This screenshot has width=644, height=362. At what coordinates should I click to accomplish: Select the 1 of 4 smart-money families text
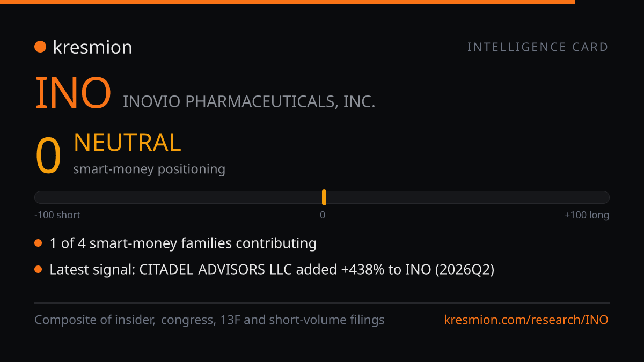tap(183, 243)
